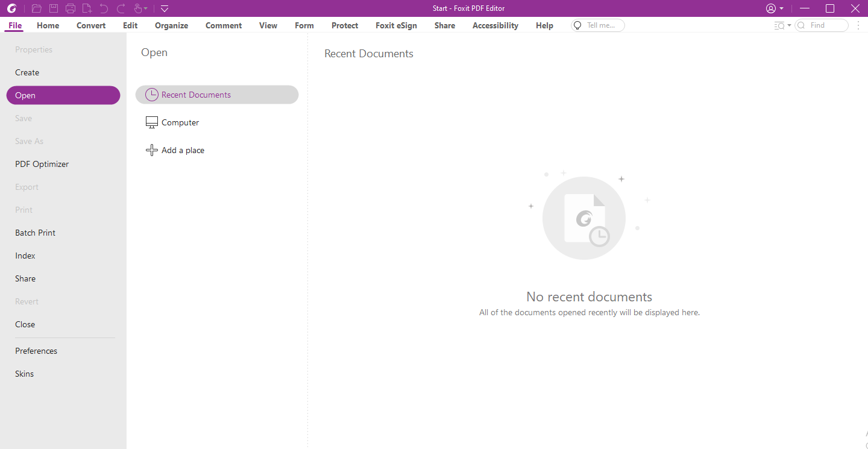
Task: Click the printer icon in the quick access toolbar
Action: click(71, 8)
